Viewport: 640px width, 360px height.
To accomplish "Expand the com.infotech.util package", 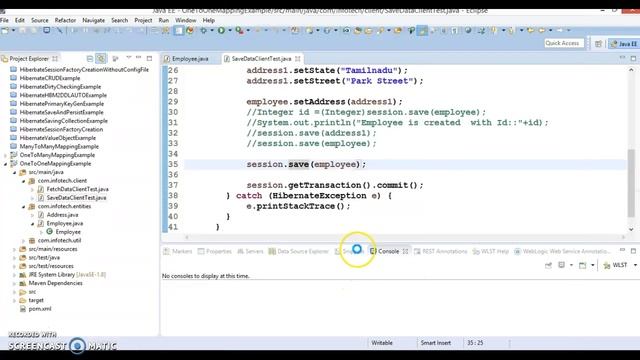I will click(23, 240).
